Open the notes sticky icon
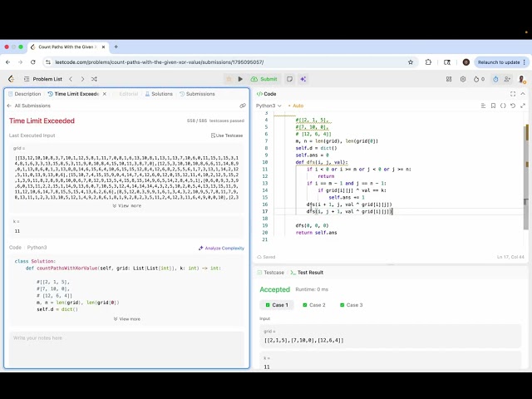532x399 pixels. pos(289,79)
